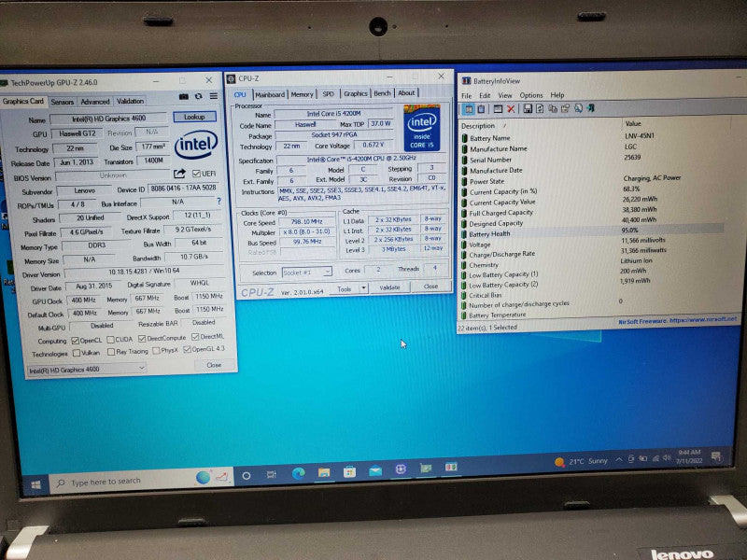
Task: Open Task View on the taskbar
Action: [272, 475]
